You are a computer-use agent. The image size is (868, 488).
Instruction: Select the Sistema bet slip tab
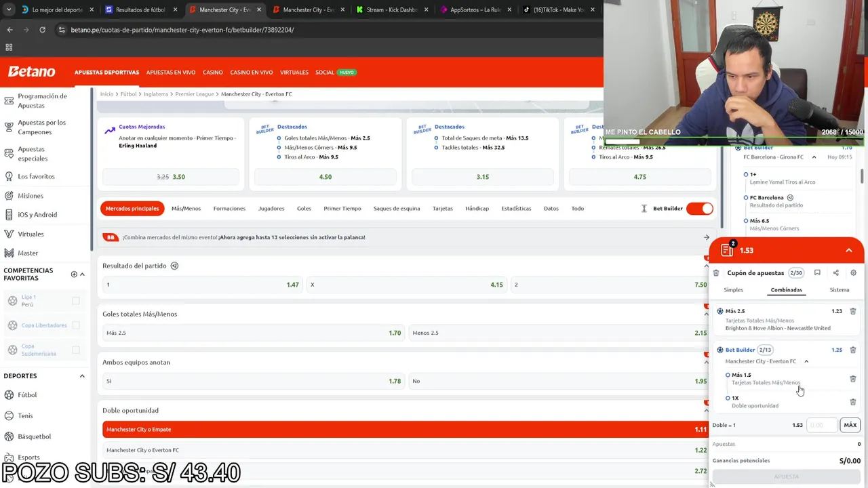[x=840, y=289]
